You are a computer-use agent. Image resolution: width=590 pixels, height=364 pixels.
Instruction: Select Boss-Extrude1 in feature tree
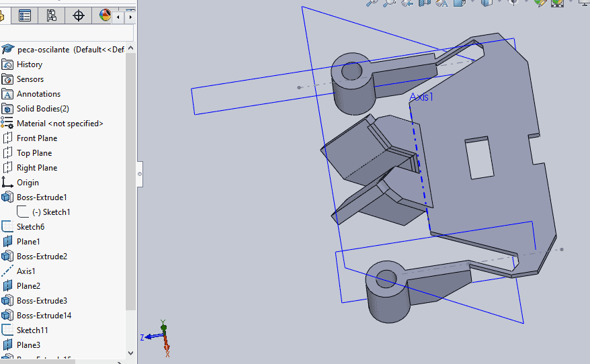(x=42, y=197)
